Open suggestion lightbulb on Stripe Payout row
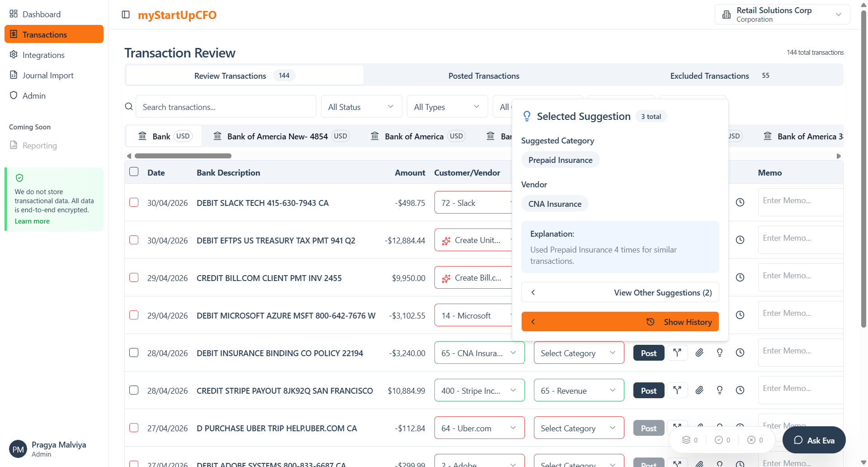 tap(720, 391)
